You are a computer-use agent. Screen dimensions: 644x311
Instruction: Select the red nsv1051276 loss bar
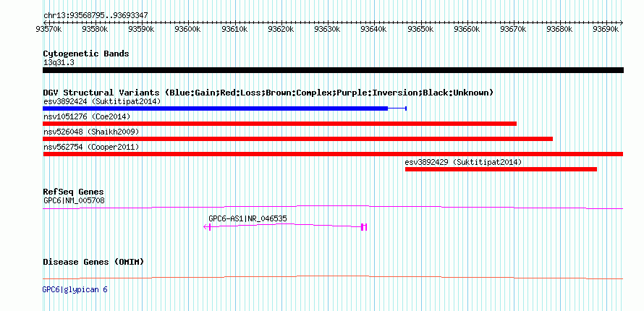(x=280, y=124)
